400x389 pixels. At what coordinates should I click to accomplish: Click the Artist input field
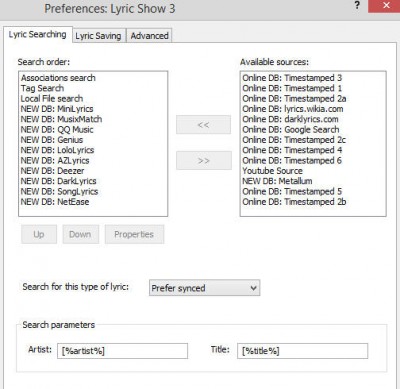click(x=122, y=351)
